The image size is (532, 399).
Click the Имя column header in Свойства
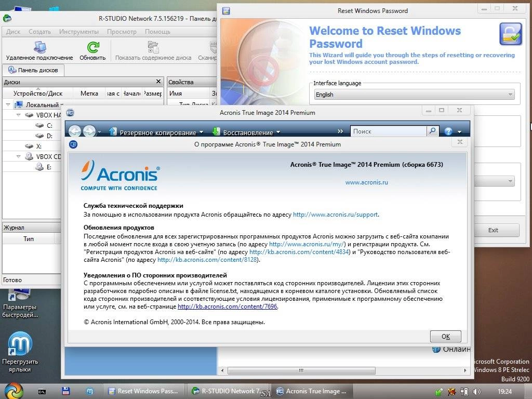pyautogui.click(x=189, y=94)
